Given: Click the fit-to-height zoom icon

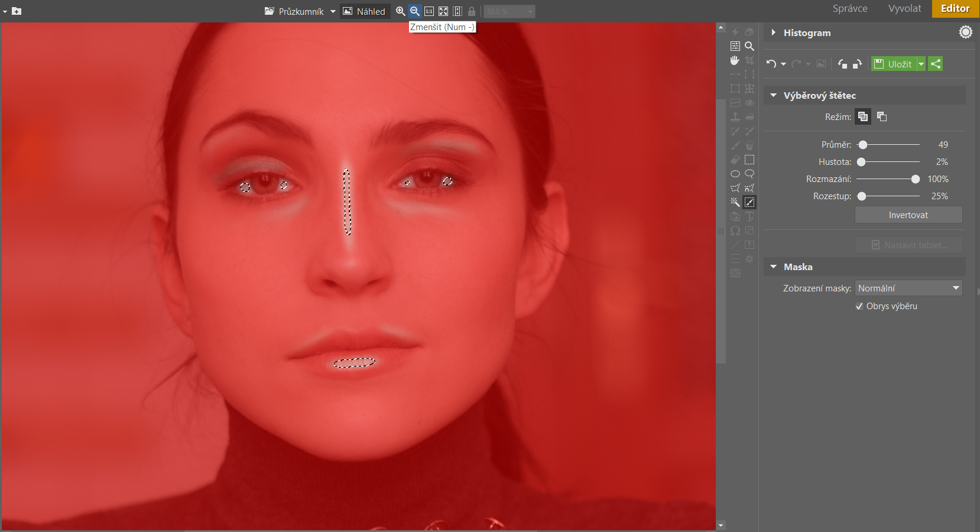Looking at the screenshot, I should pyautogui.click(x=457, y=11).
